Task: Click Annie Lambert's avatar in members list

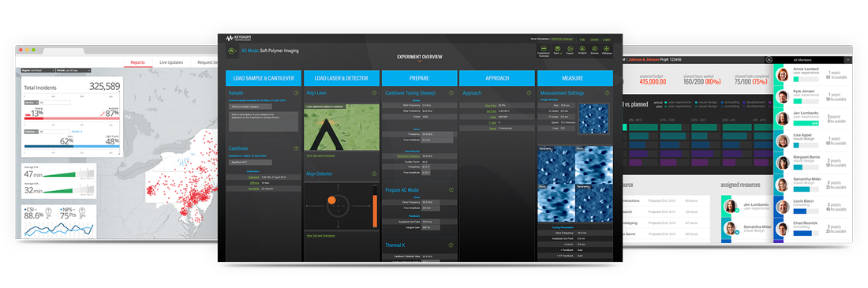Action: [x=782, y=75]
